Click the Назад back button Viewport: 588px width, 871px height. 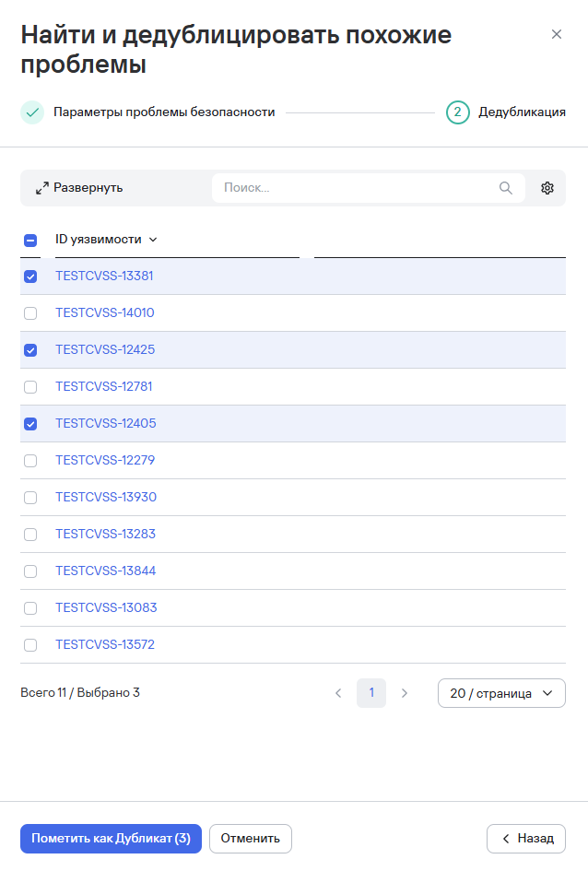pyautogui.click(x=526, y=839)
